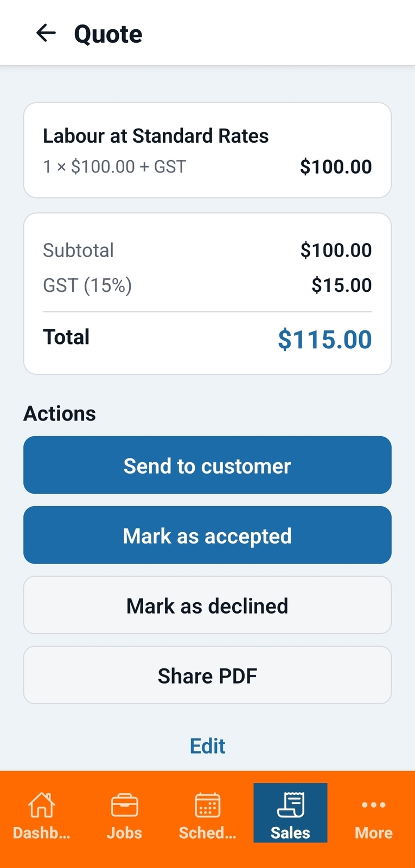Open More via three-dots icon
Image resolution: width=415 pixels, height=868 pixels.
374,805
